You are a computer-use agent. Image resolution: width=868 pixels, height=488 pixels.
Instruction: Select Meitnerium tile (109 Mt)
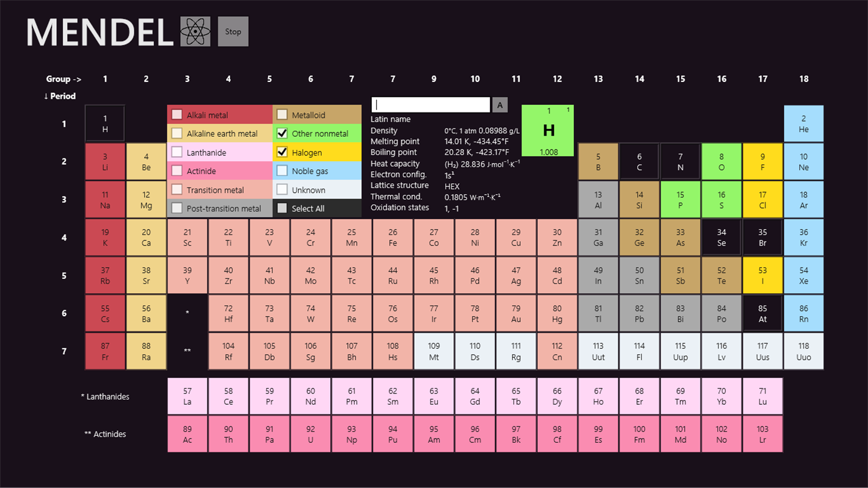(x=434, y=351)
